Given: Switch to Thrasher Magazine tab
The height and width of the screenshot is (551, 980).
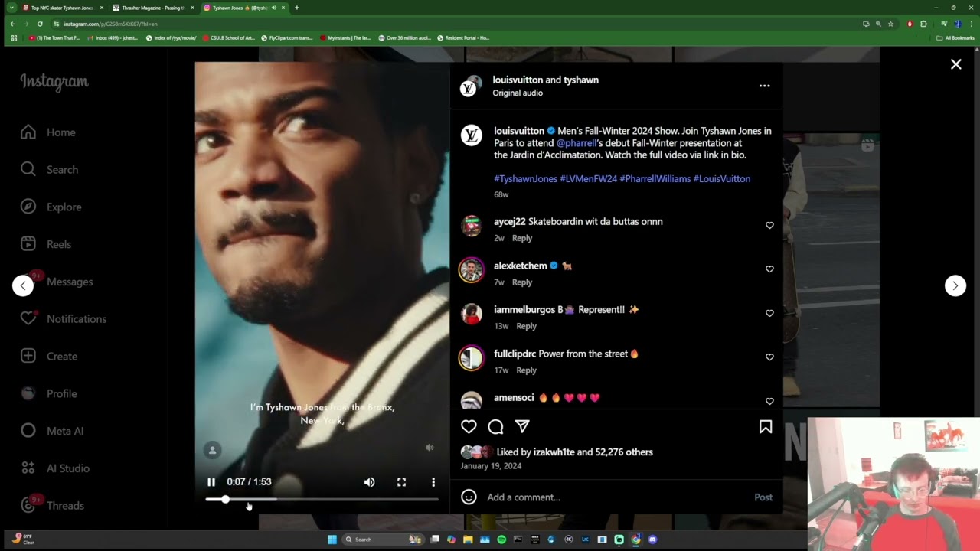Looking at the screenshot, I should (152, 8).
